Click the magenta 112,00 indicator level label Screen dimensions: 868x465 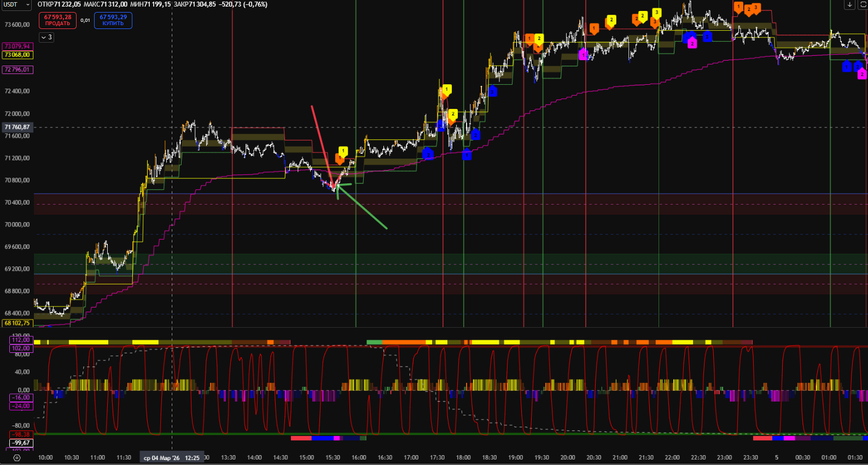point(21,340)
